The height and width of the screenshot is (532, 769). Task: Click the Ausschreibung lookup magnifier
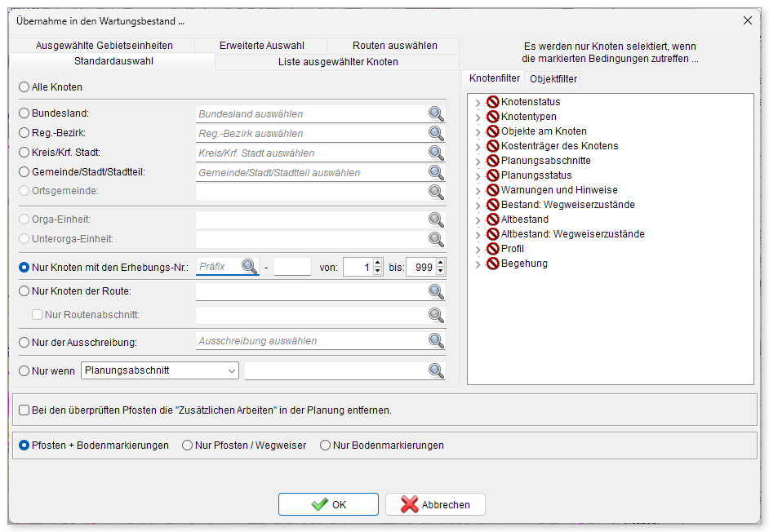click(436, 340)
